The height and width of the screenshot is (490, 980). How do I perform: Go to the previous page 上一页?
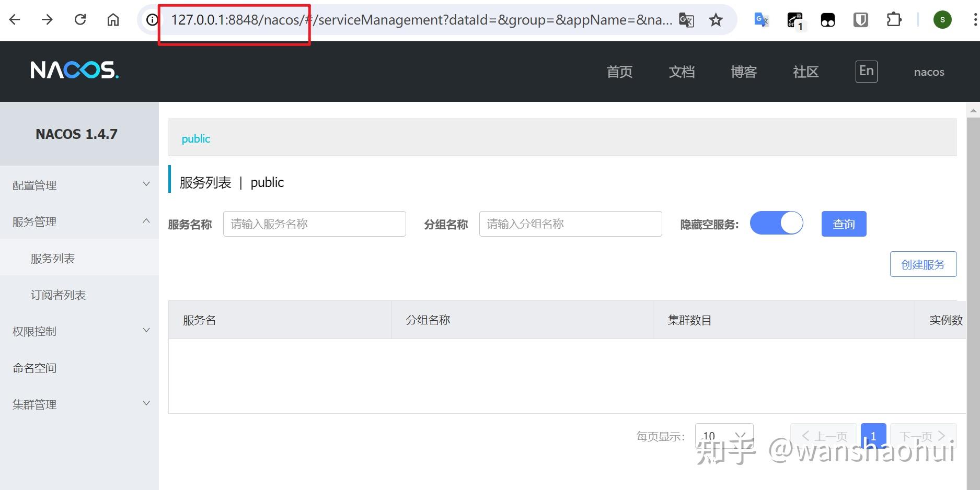click(x=824, y=436)
